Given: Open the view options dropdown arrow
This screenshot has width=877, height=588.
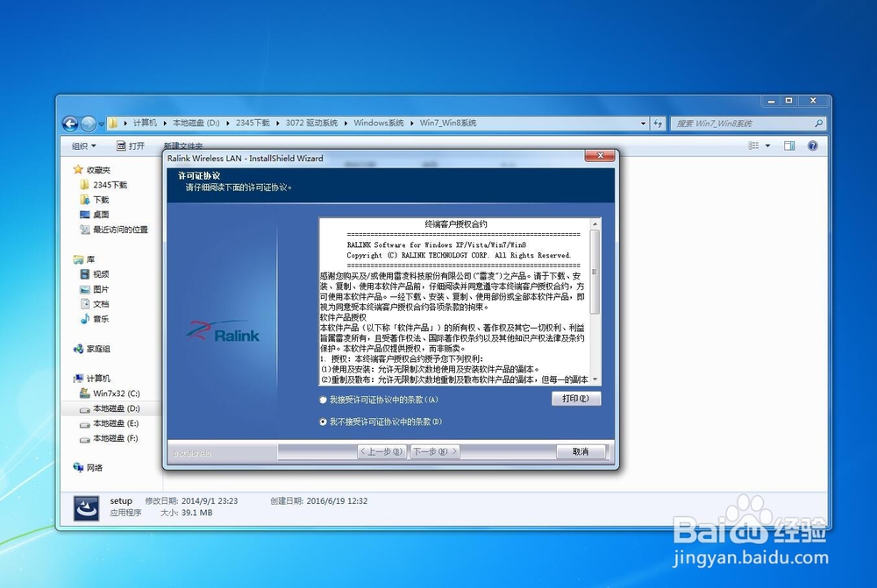Looking at the screenshot, I should tap(767, 145).
